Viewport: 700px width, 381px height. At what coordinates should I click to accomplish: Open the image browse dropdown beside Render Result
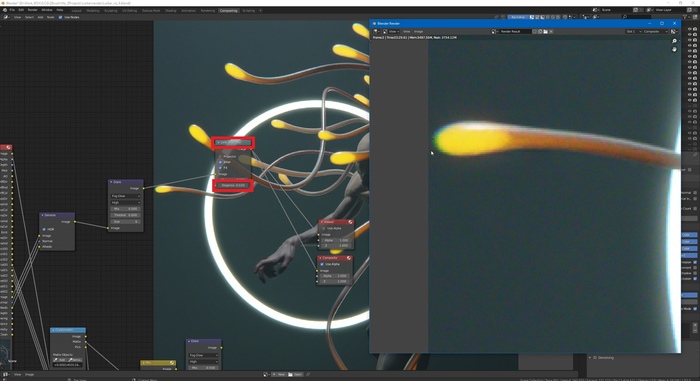click(x=494, y=31)
